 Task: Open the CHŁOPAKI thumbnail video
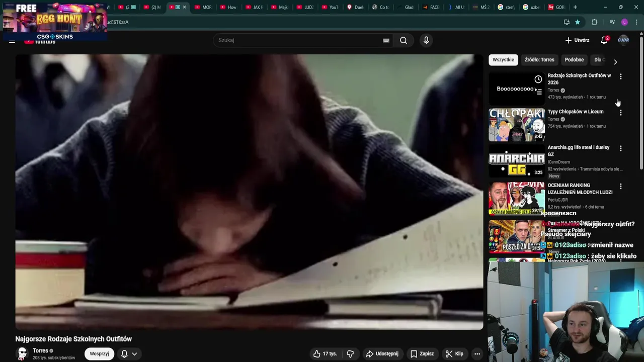click(517, 125)
